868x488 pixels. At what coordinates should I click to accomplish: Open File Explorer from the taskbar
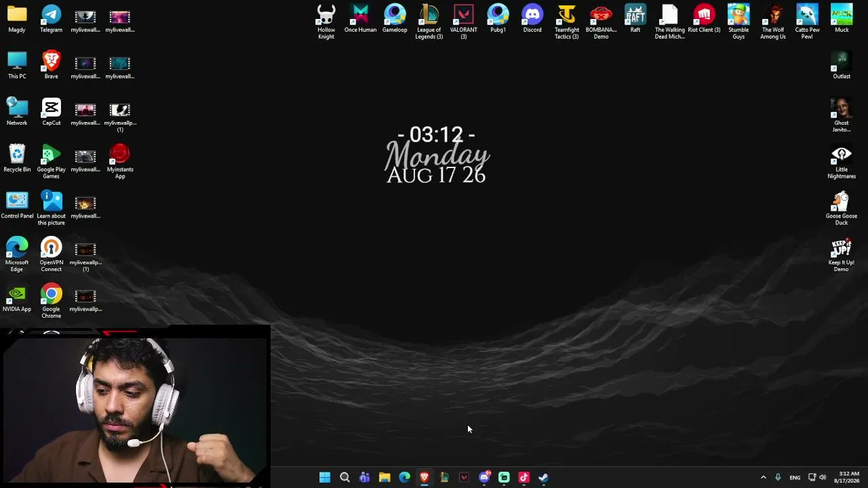384,477
